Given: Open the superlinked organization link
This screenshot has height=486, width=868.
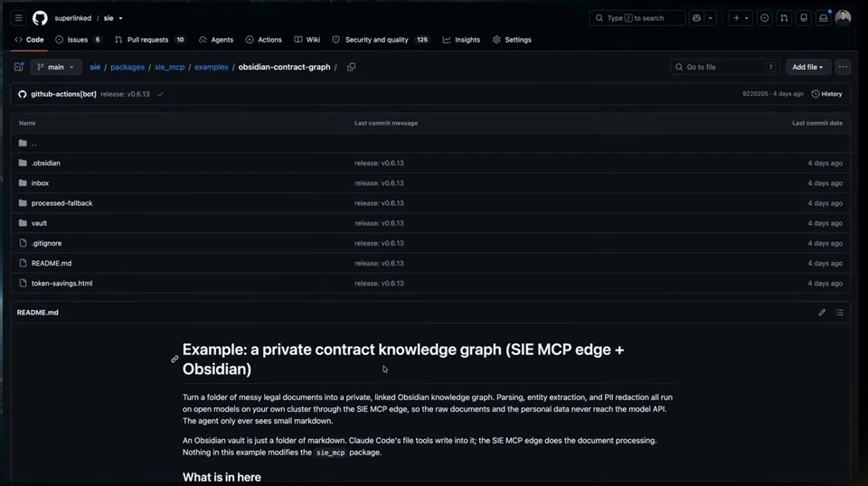Looking at the screenshot, I should 73,18.
